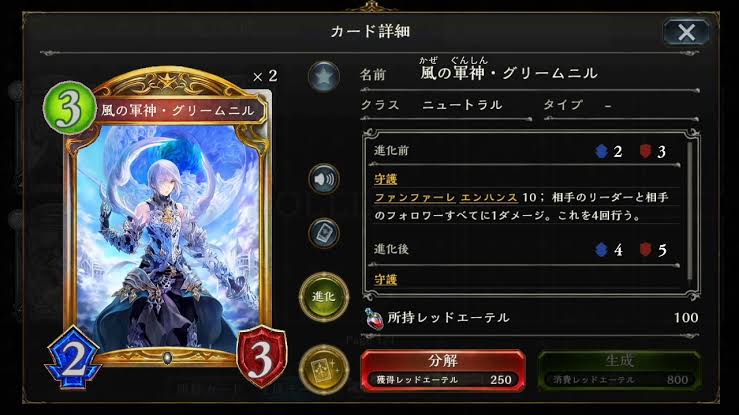Open the 守護 keyword link before evolution
This screenshot has width=739, height=415.
tap(386, 179)
